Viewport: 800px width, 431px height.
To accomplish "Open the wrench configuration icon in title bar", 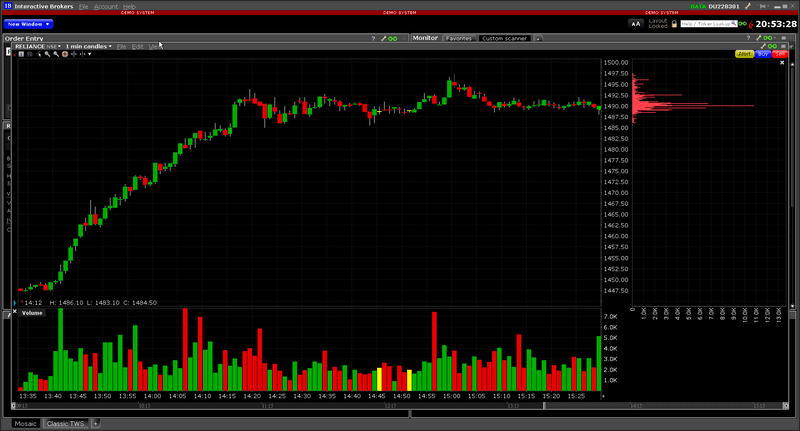I will tap(748, 6).
